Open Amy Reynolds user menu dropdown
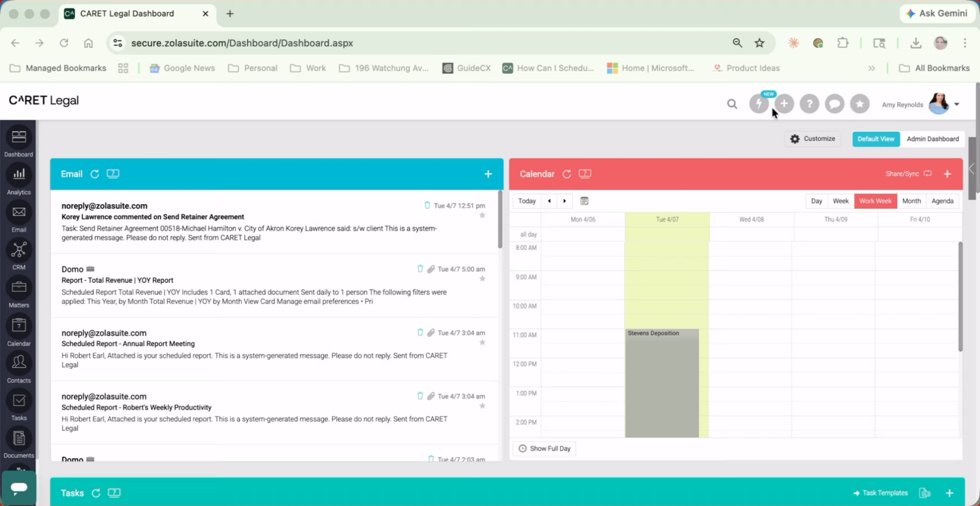The height and width of the screenshot is (506, 980). (x=957, y=104)
